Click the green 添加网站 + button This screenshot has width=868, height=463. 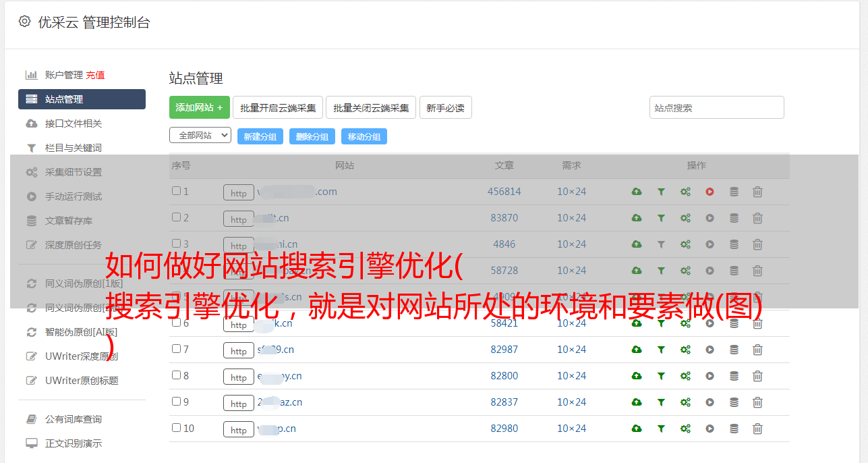point(200,107)
